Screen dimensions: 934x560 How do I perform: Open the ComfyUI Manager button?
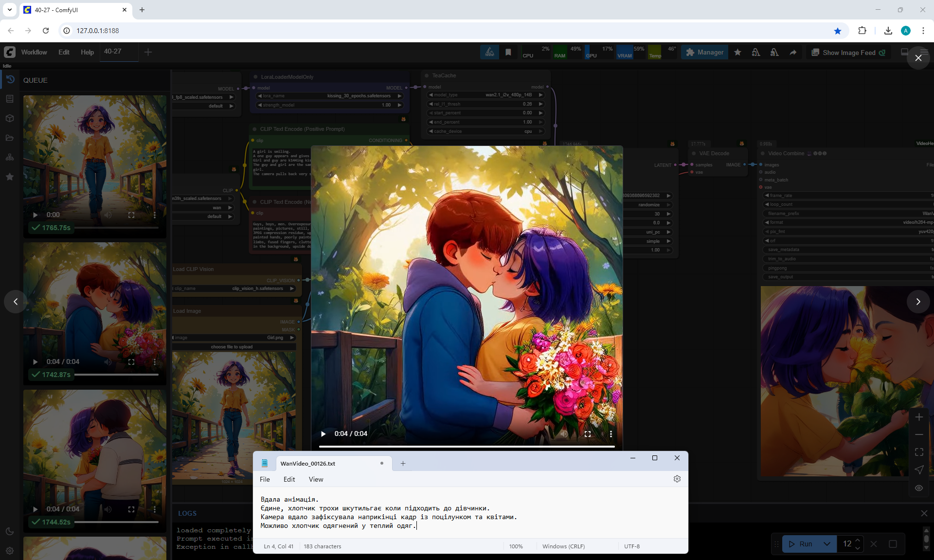tap(704, 53)
